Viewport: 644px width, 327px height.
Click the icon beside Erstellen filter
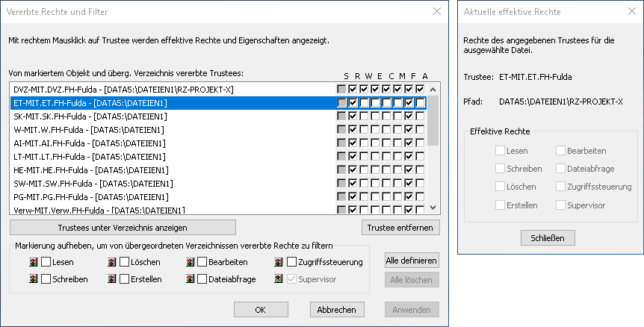111,279
